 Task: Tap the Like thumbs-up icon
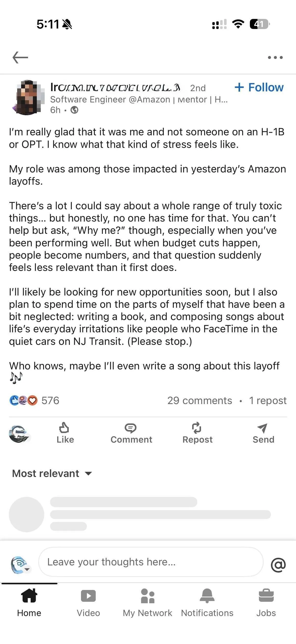[64, 428]
